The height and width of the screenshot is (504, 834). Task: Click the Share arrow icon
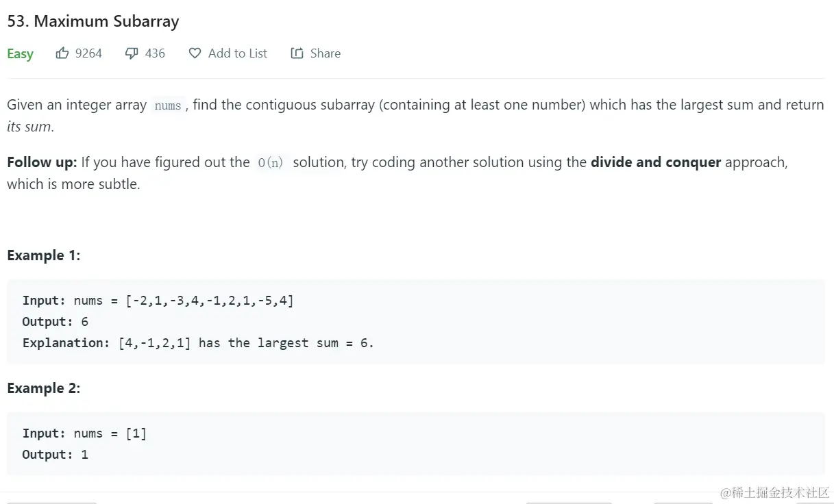point(297,53)
